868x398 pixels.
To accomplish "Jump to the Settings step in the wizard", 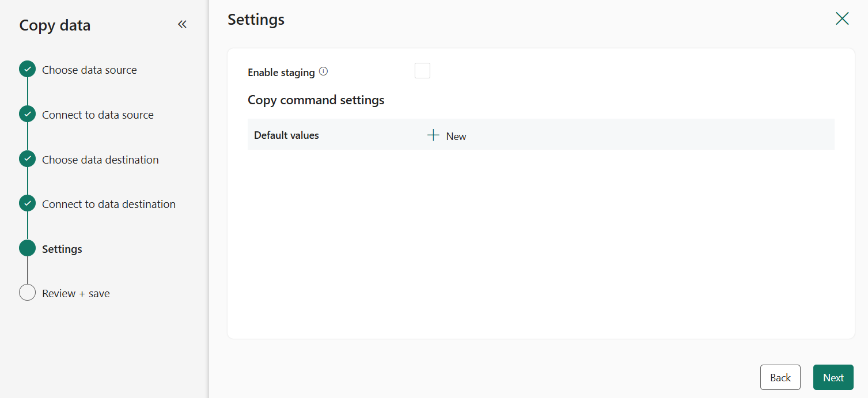I will click(62, 248).
